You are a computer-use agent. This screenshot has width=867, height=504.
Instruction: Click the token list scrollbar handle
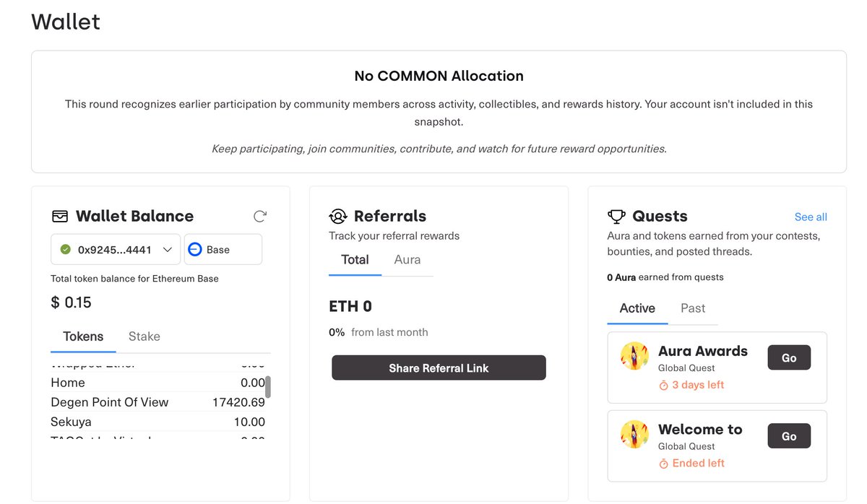point(268,387)
